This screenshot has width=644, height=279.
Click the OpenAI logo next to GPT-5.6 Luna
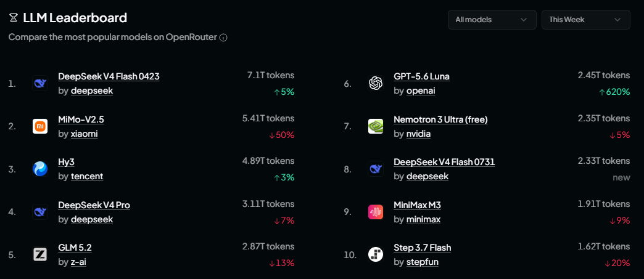pos(376,83)
